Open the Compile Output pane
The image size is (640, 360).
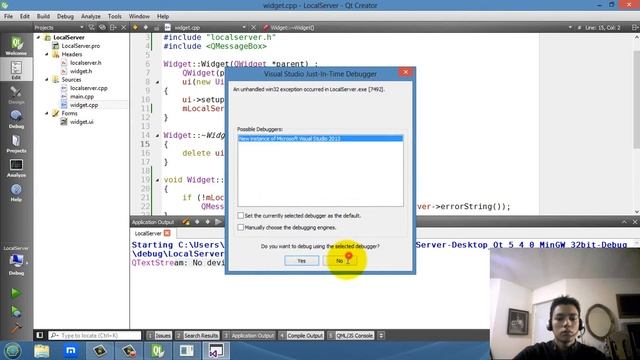pyautogui.click(x=302, y=335)
